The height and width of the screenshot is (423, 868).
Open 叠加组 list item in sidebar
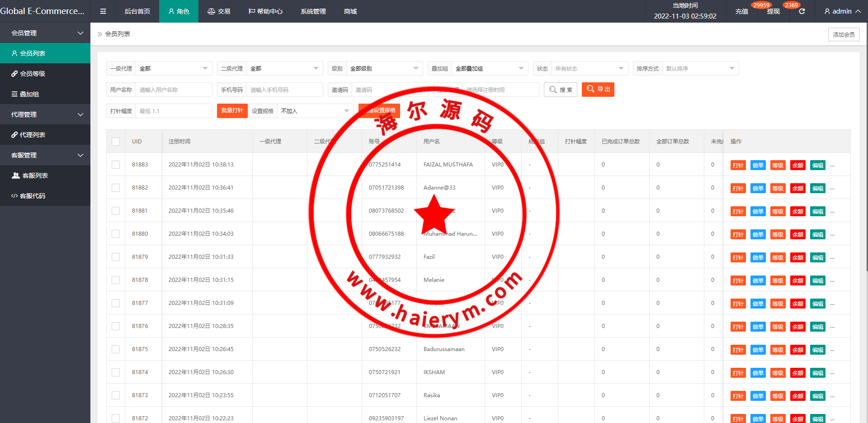coord(25,94)
